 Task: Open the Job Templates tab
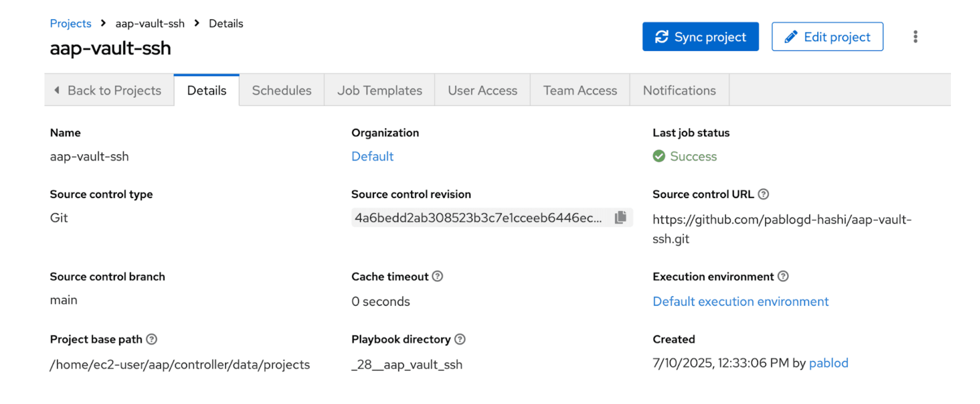tap(379, 90)
